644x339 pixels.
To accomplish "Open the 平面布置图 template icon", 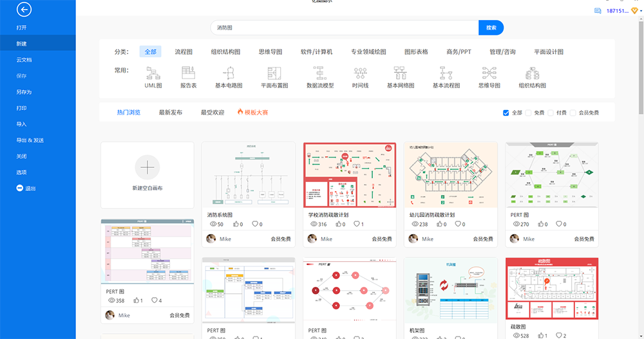I will click(x=274, y=73).
